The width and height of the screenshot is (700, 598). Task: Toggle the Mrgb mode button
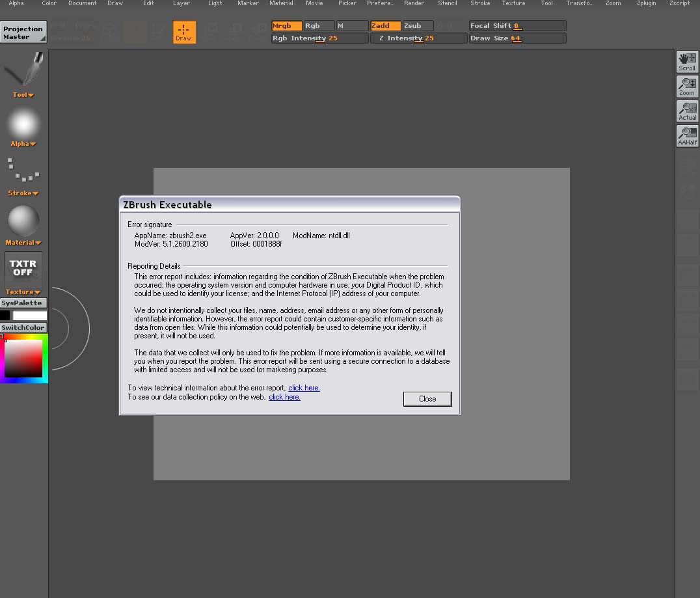click(x=287, y=26)
